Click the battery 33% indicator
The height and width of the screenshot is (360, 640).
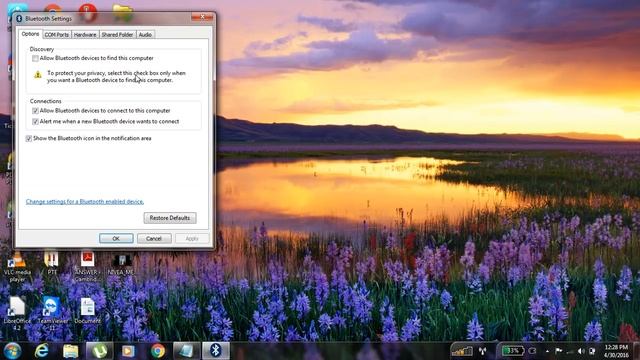513,351
